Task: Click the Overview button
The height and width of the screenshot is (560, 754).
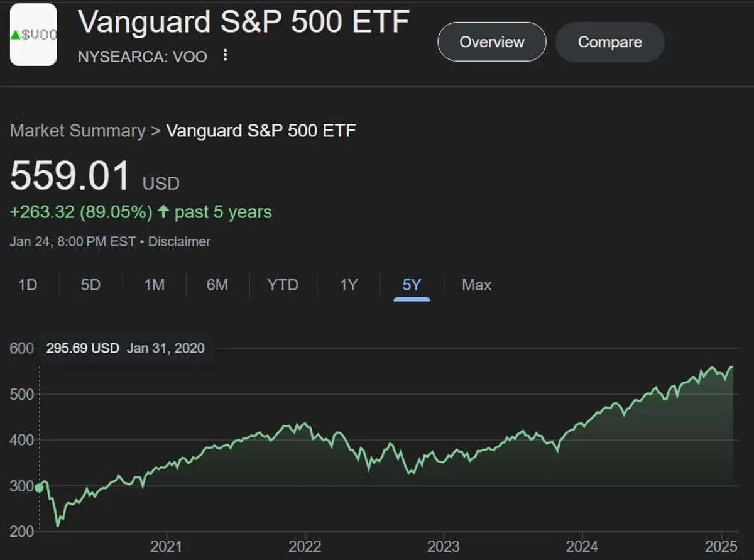Action: point(491,42)
